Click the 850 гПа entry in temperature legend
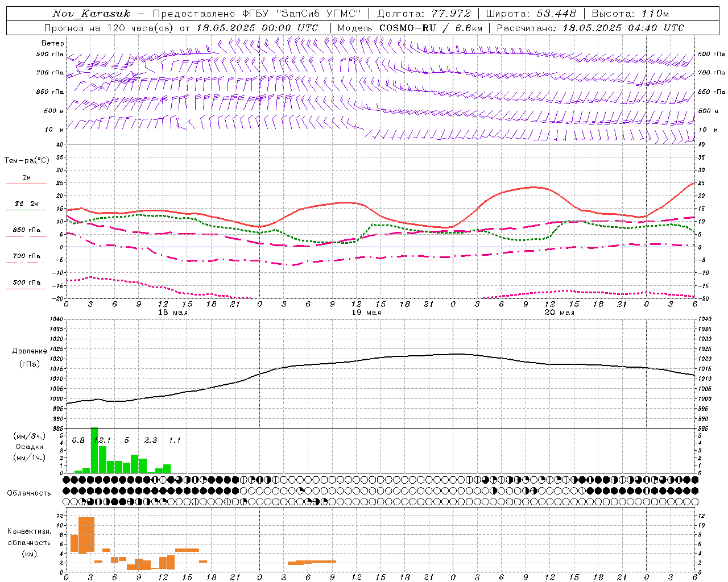 click(27, 230)
